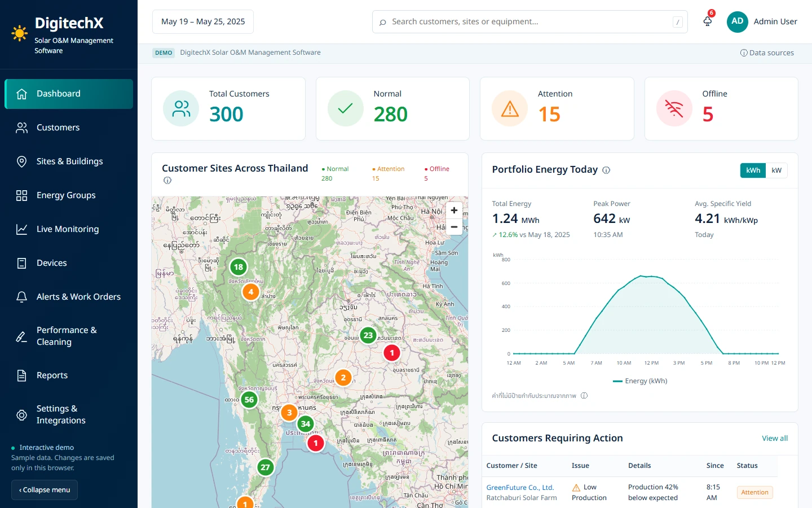Click the Normal checkmark icon

[345, 108]
